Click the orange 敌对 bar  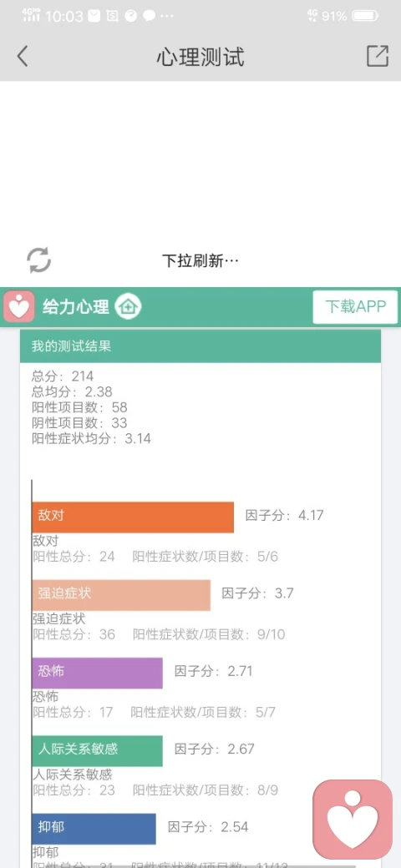133,517
